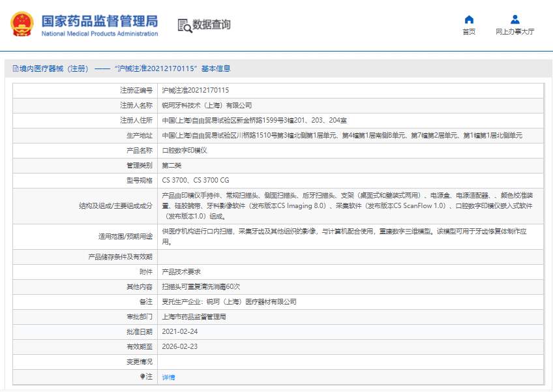Image resolution: width=553 pixels, height=392 pixels.
Task: Click National Medical Products Administration text
Action: [x=100, y=34]
